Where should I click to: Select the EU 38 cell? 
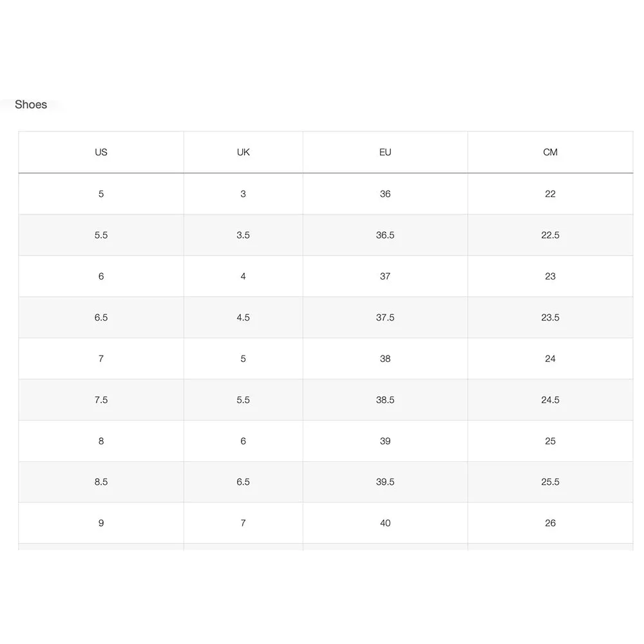coord(385,359)
